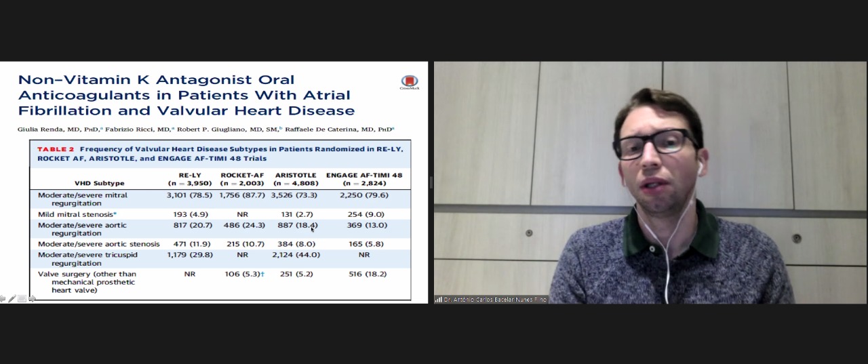Click the value '1,179 (29.8)'
Screen dimensions: 868x364
pyautogui.click(x=190, y=255)
